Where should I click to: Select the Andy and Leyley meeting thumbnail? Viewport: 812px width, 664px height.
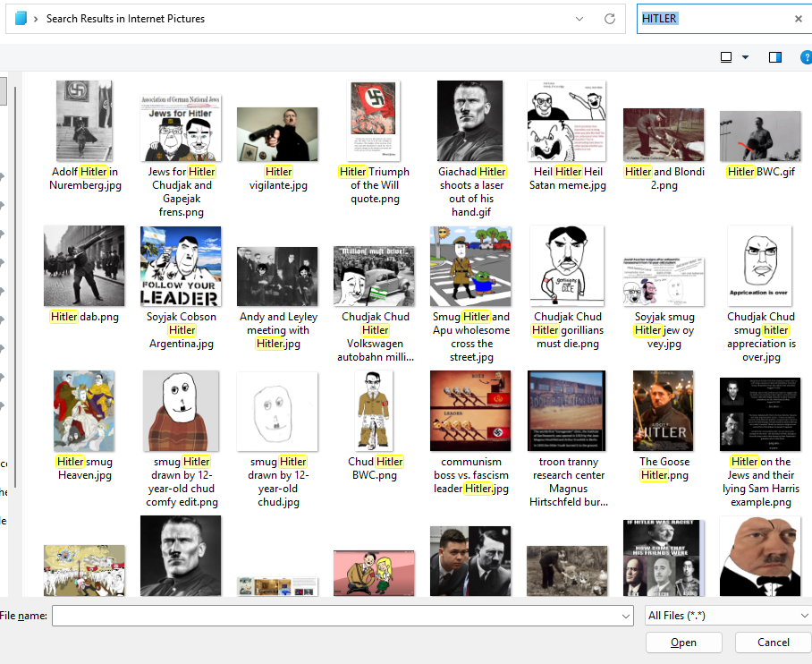pos(277,277)
